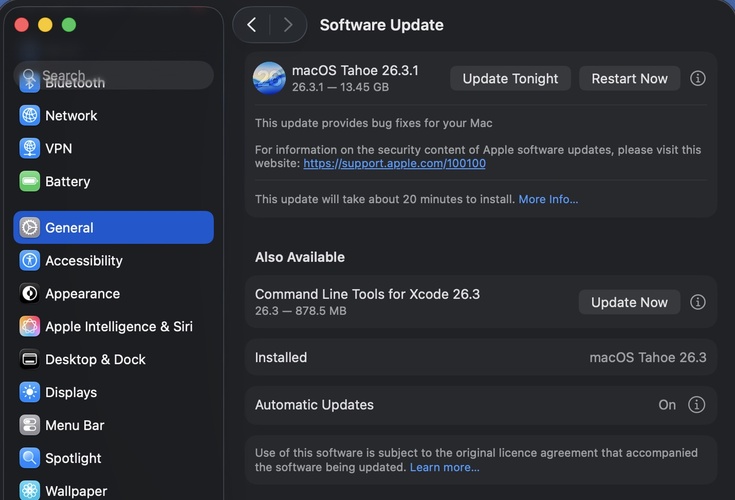This screenshot has width=735, height=500.
Task: Open info for Command Line Tools update
Action: point(698,302)
